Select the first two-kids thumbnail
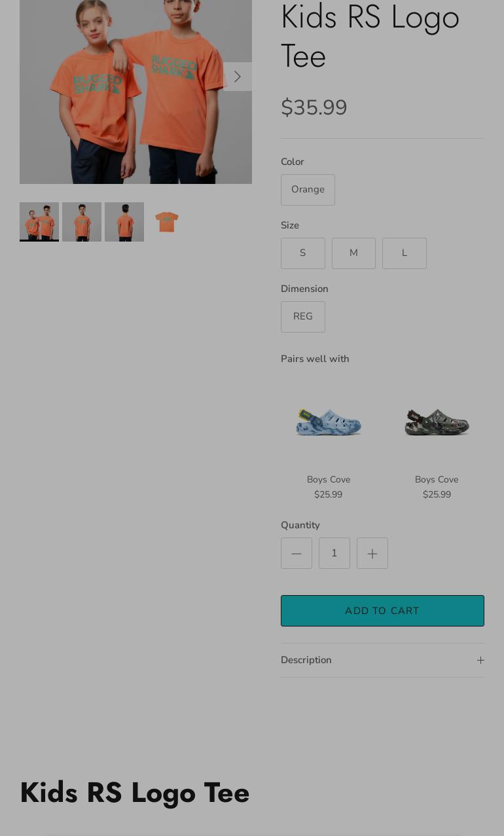 (x=39, y=222)
